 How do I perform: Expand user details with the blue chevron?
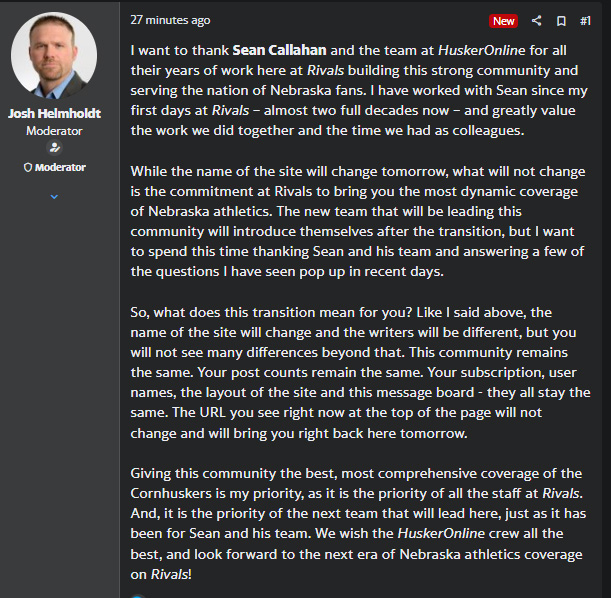pos(54,197)
